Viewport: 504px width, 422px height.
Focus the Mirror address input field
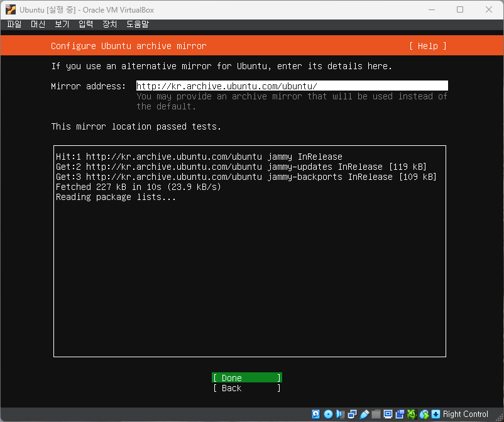[292, 86]
